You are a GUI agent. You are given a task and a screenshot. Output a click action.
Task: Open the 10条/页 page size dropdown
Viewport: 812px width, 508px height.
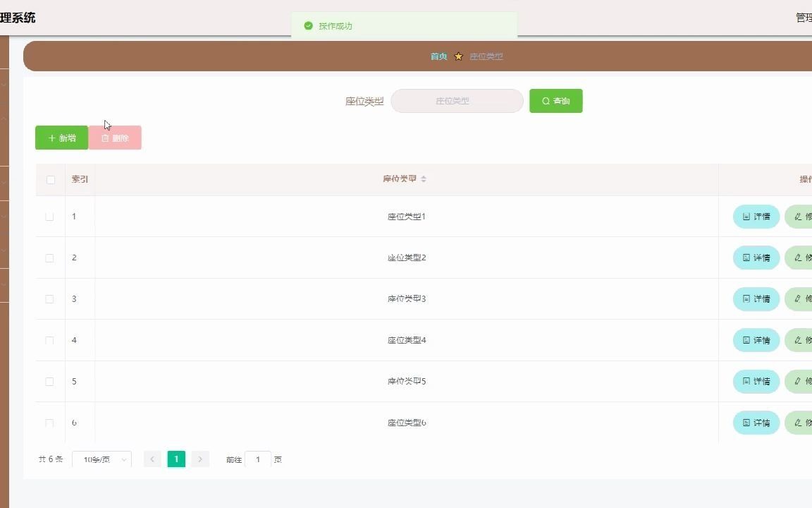point(101,459)
